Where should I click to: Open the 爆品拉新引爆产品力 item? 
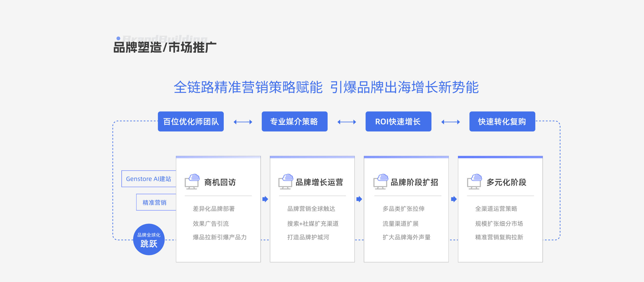pos(220,237)
